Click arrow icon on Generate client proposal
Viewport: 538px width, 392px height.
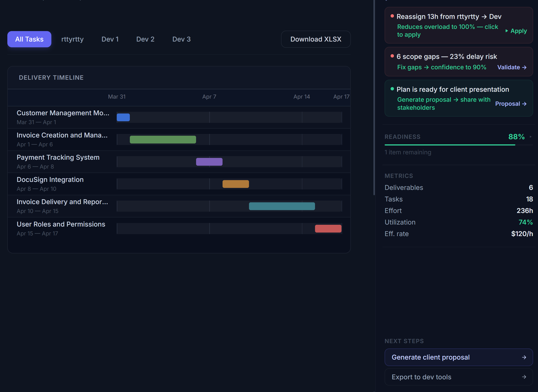click(524, 357)
